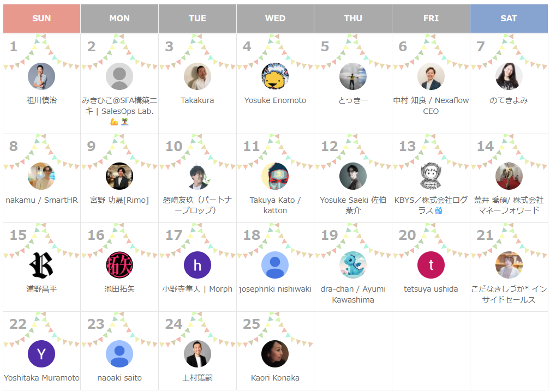Click Yosuke Enomoto's lion avatar
Image resolution: width=550 pixels, height=392 pixels.
(x=275, y=76)
